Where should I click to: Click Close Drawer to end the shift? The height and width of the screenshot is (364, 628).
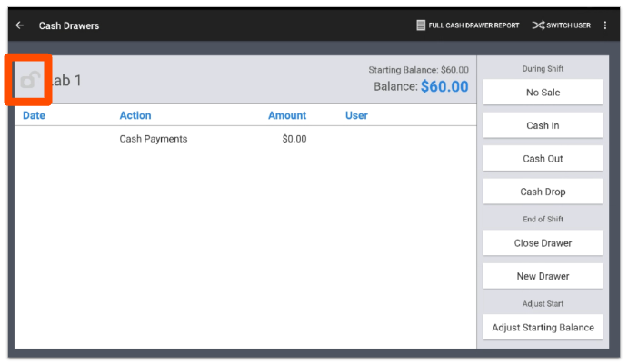(543, 243)
